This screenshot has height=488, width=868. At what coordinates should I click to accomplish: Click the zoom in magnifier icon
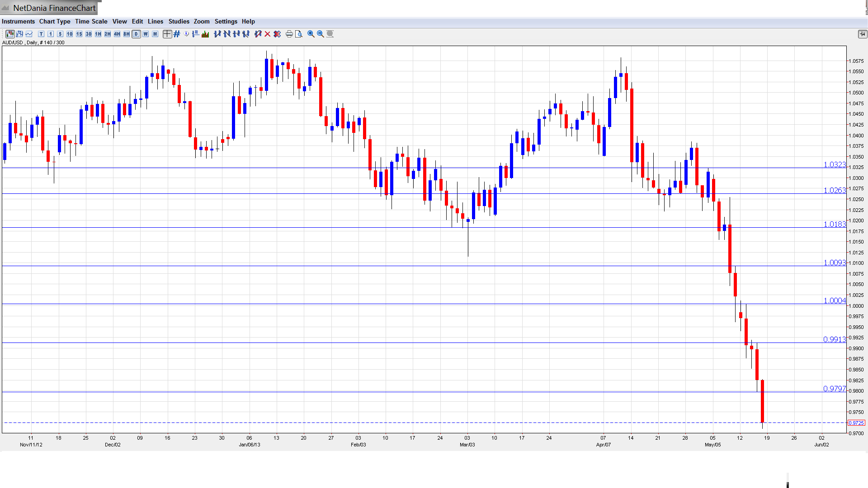(311, 34)
